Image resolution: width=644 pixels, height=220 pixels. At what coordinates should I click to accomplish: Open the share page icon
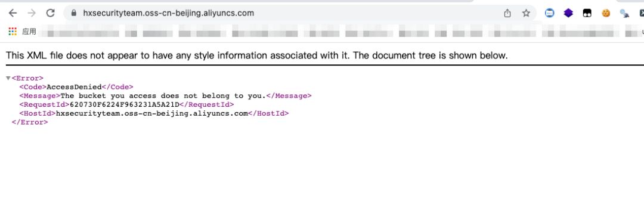tap(507, 13)
